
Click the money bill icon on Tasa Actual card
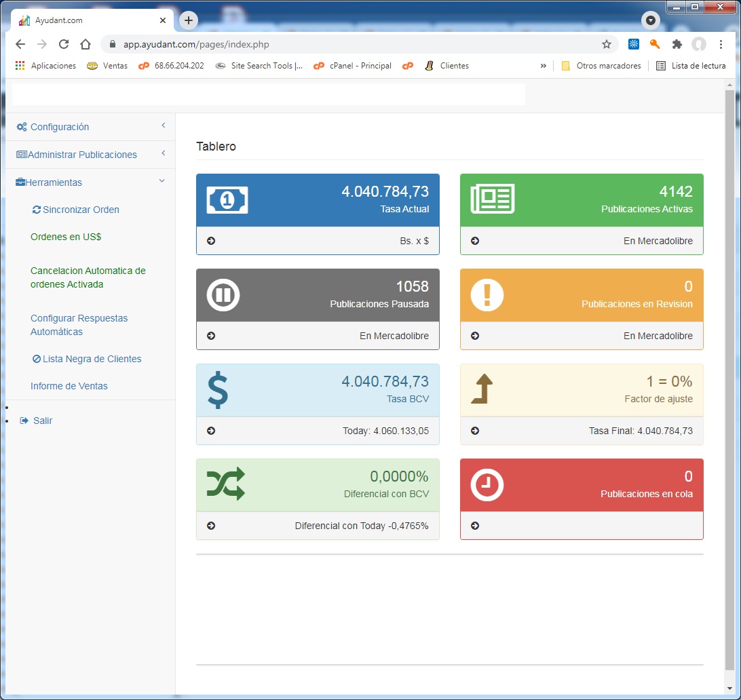(x=227, y=200)
